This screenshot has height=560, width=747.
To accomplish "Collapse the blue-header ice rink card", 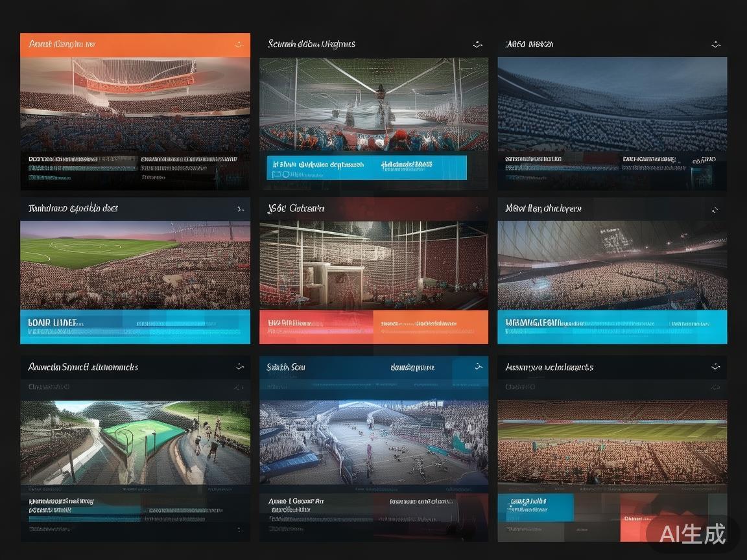I will [479, 367].
